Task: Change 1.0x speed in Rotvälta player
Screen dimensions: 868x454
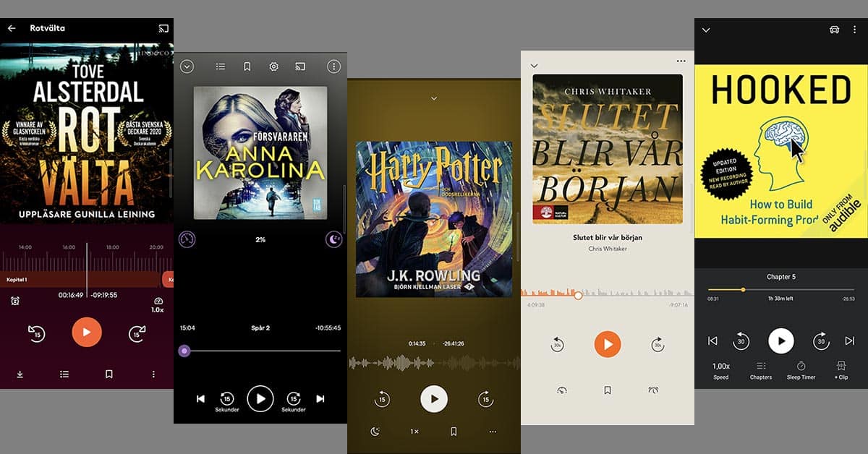Action: pos(158,304)
